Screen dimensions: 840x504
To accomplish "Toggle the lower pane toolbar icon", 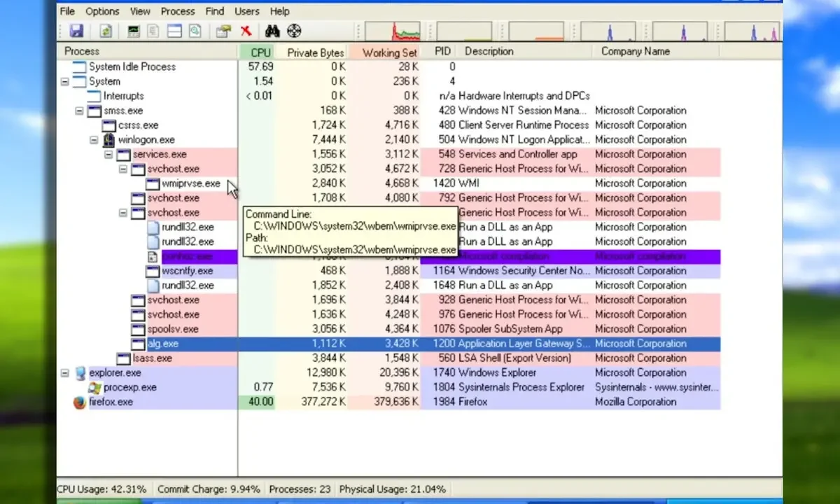I will coord(174,31).
